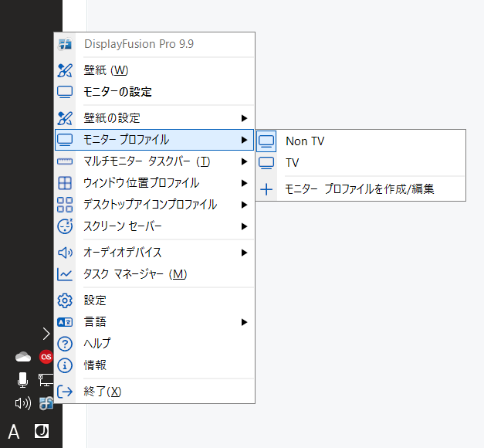Select the マルチモニター タスクバー (T) menu item
Screen dimensions: 484x448
point(154,161)
